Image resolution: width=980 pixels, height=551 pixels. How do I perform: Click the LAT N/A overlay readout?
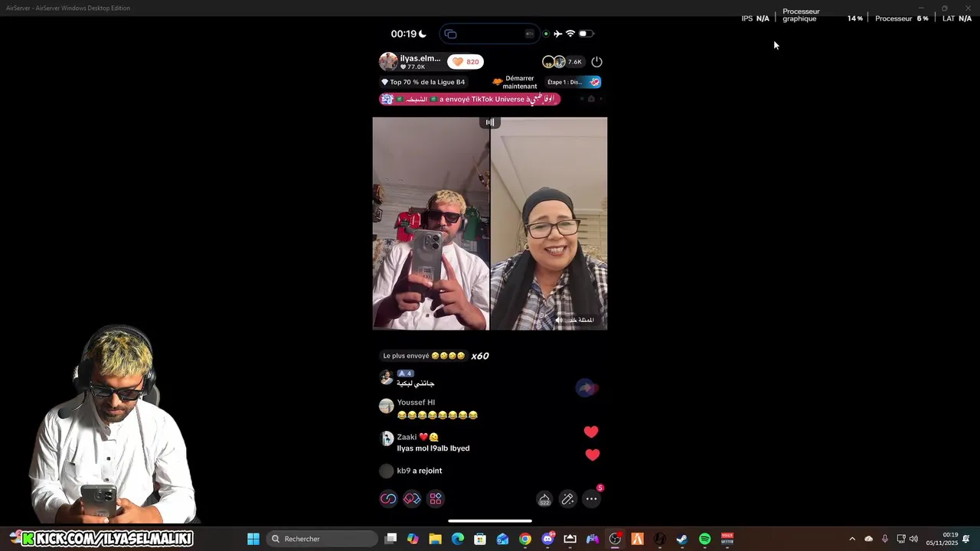(x=957, y=18)
